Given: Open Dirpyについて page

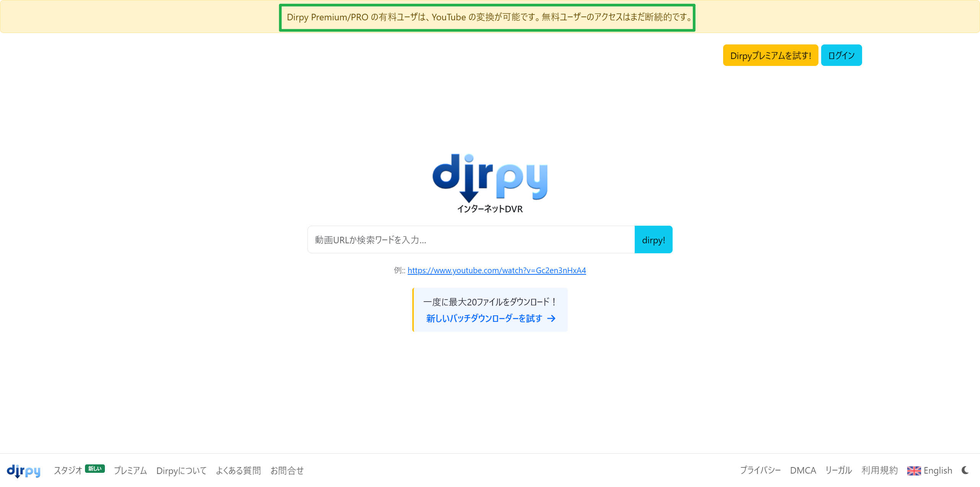Looking at the screenshot, I should (x=181, y=471).
